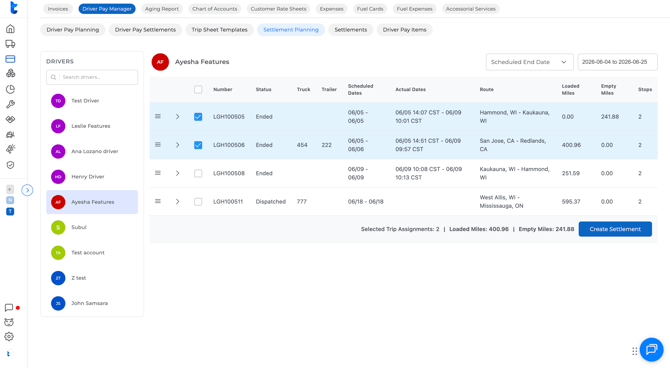
Task: Open the settings gear icon
Action: coord(9,337)
